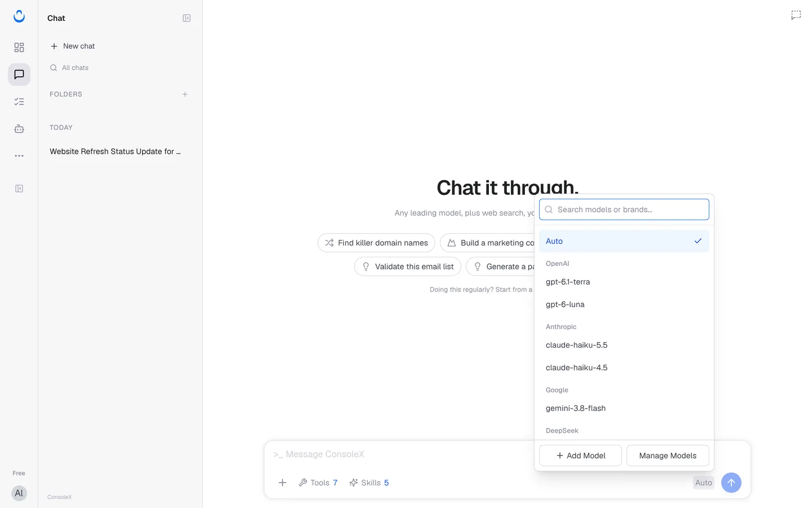This screenshot has width=812, height=508.
Task: Send the message with the blue arrow button
Action: coord(731,483)
